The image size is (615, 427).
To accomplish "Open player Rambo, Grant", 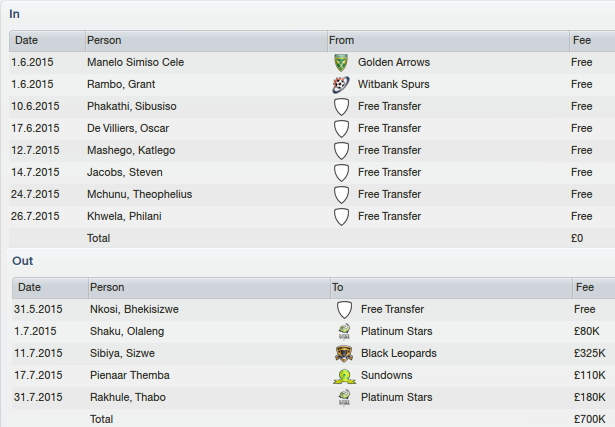I will tap(121, 84).
